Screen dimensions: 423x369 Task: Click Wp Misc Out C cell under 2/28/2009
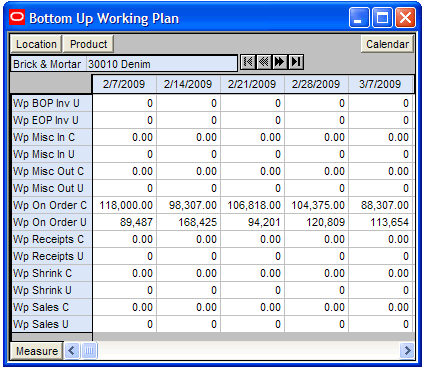pos(317,171)
